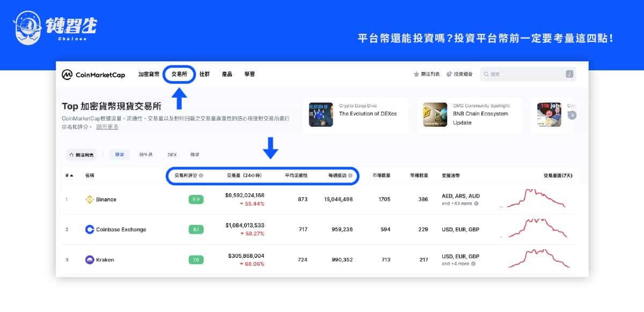Click the Binance 7-day volume chart
644x312 pixels.
(x=532, y=198)
